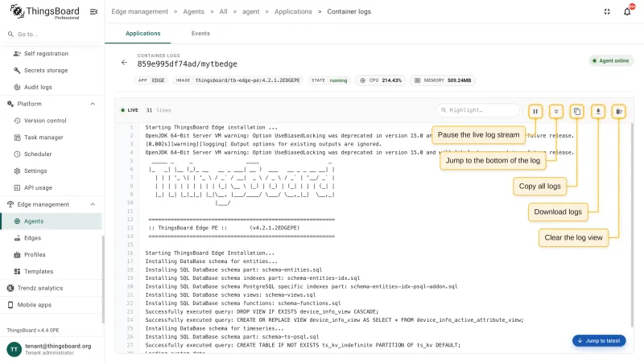This screenshot has width=644, height=362.
Task: Switch to the Events tab
Action: [x=200, y=33]
